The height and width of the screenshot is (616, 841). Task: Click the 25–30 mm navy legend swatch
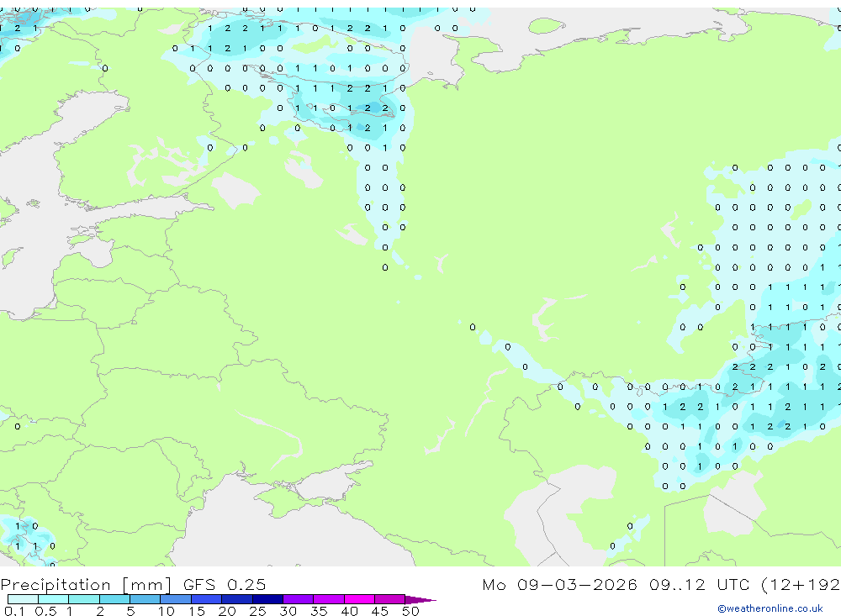click(x=267, y=599)
